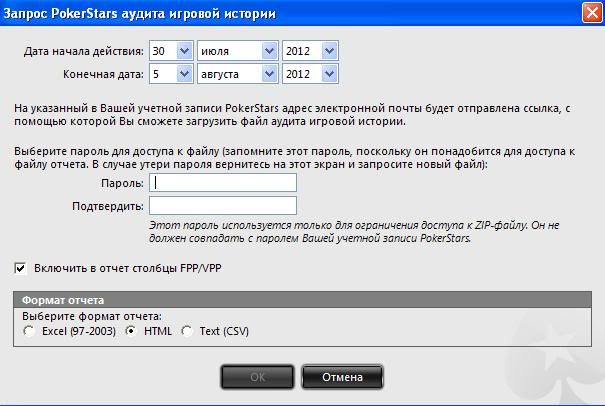Click the OK button

coord(257,377)
